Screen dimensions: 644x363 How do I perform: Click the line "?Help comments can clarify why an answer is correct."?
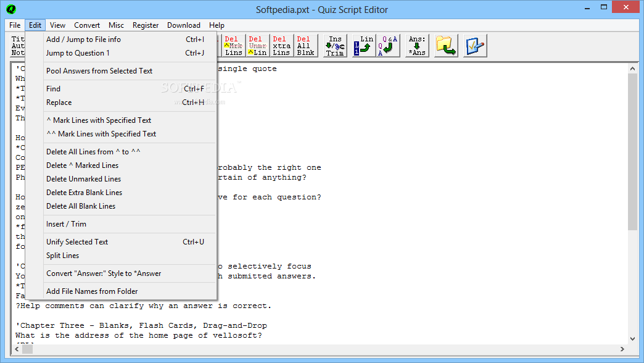click(x=144, y=306)
